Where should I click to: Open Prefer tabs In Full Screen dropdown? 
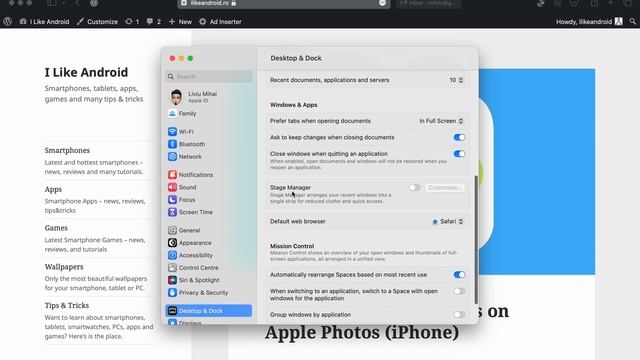coord(441,121)
